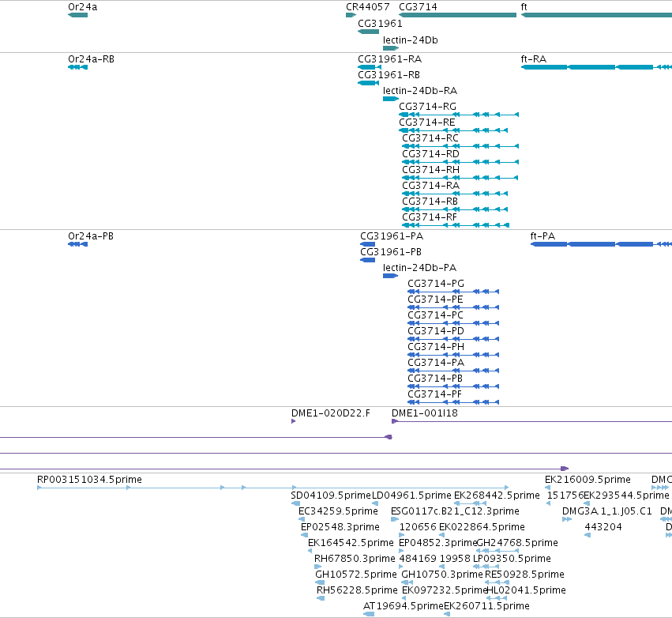Viewport: 672px width, 618px height.
Task: Click the CG3714-RG transcript label
Action: [427, 107]
